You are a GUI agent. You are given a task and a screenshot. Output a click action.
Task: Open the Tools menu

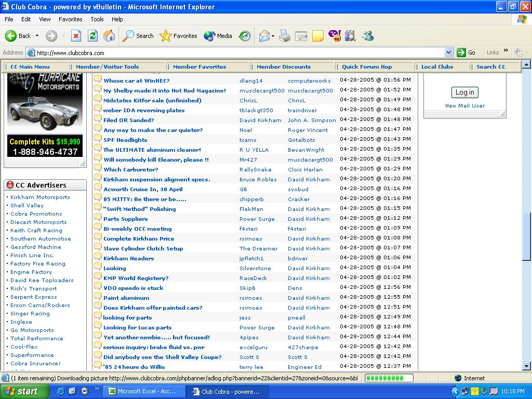(97, 19)
